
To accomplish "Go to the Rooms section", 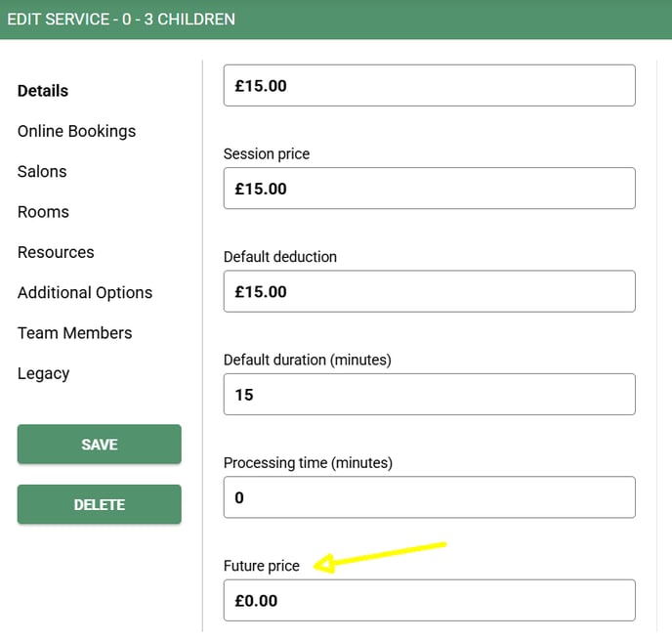I will coord(43,212).
